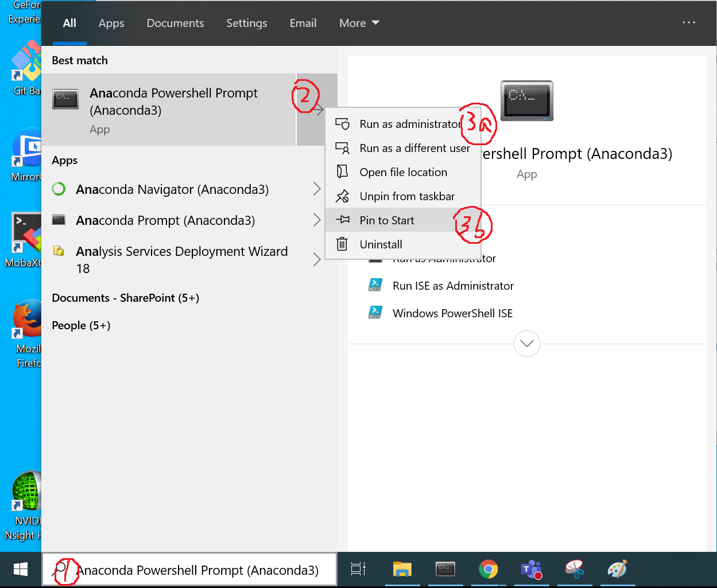Launch Anaconda Navigator (Anaconda3)
Image resolution: width=717 pixels, height=588 pixels.
172,189
